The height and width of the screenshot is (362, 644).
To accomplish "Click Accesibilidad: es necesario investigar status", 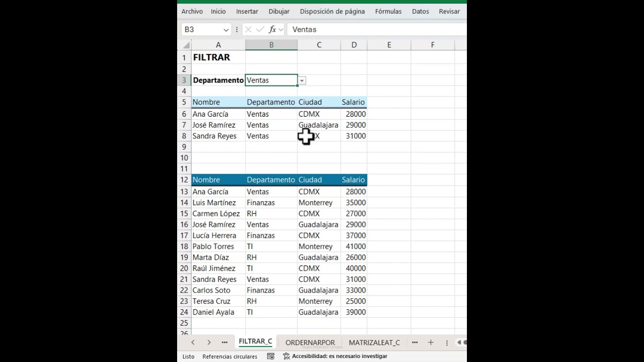I will point(340,356).
